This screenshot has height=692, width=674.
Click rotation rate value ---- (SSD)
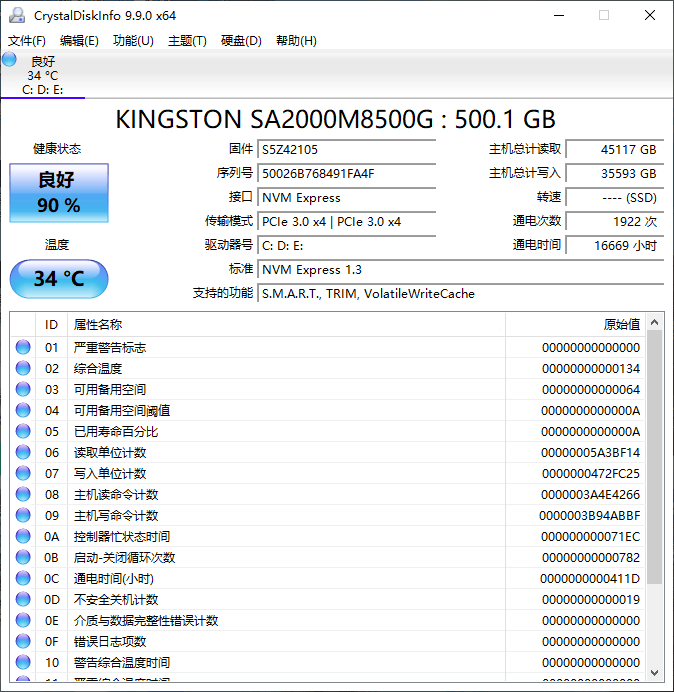click(614, 198)
